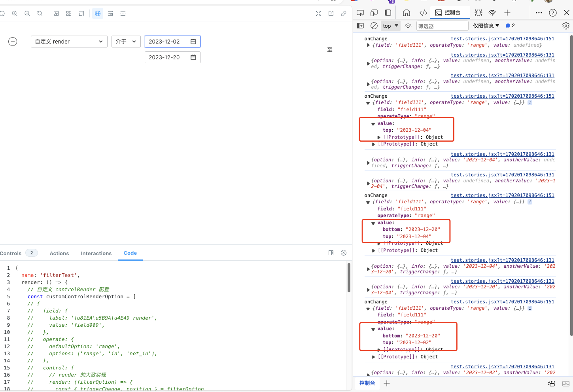The image size is (573, 392).
Task: Toggle the grid icon in Storybook toolbar
Action: tap(69, 13)
